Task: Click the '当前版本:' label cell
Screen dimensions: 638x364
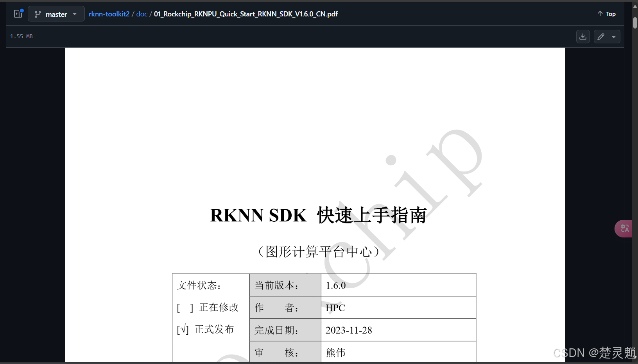Action: 285,285
